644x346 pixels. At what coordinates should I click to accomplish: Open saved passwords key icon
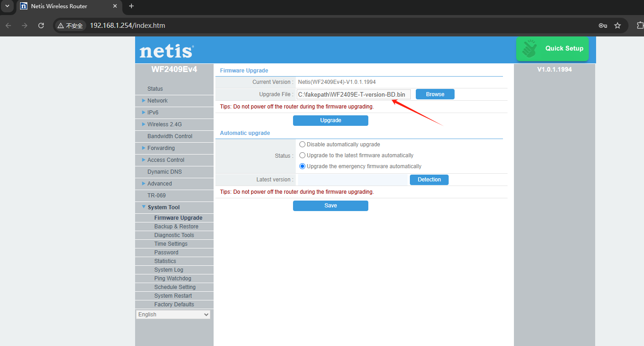pos(603,26)
